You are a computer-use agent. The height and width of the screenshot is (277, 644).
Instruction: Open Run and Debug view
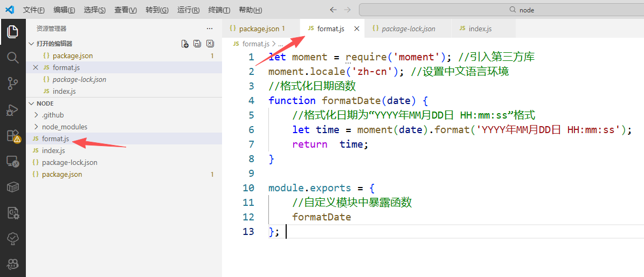point(12,109)
